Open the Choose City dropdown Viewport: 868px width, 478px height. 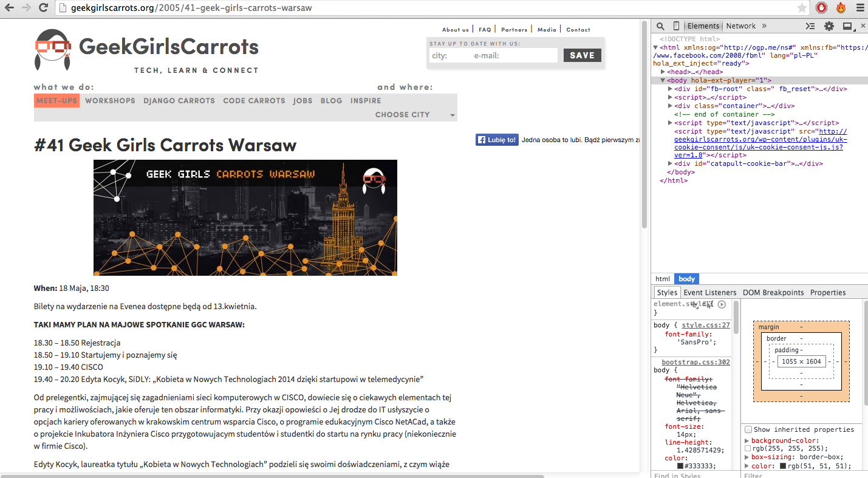coord(415,114)
